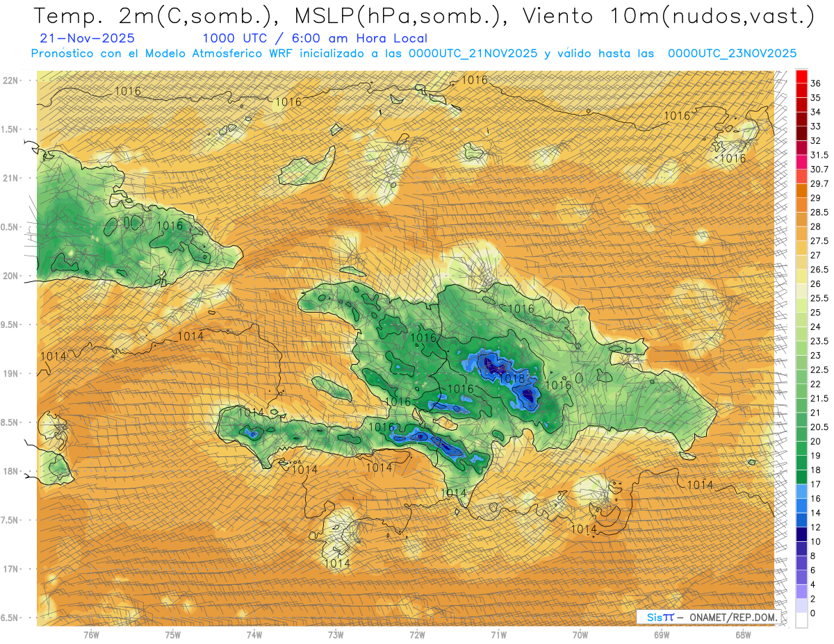Click the "Viento 10m(nudos,vast.)" title text
This screenshot has height=644, width=834.
coord(667,16)
